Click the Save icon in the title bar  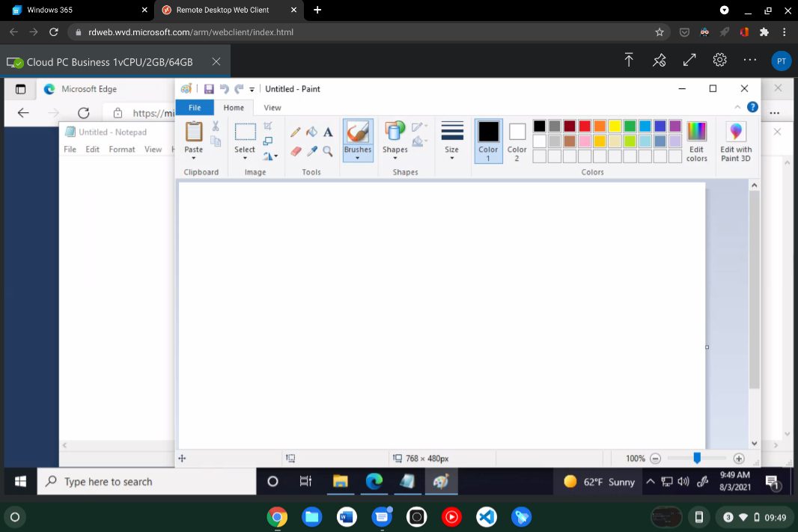click(x=209, y=89)
